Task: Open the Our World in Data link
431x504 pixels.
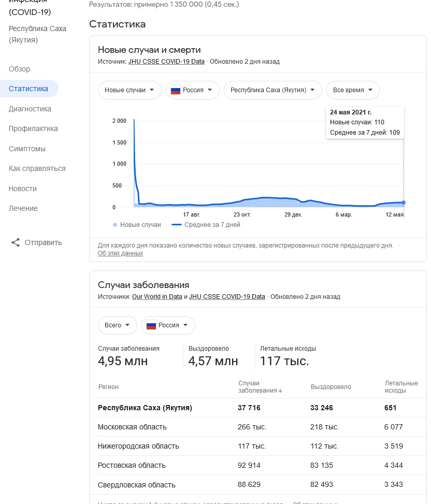Action: click(x=157, y=297)
